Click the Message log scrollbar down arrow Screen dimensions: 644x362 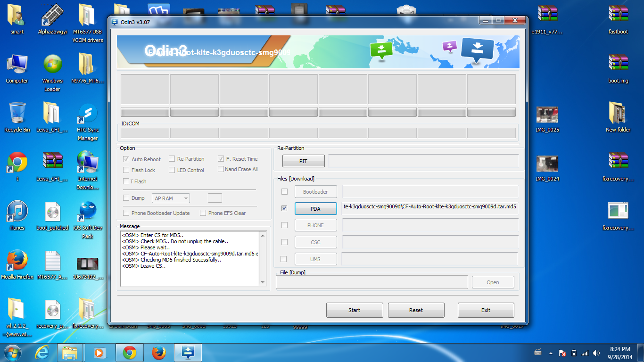(x=263, y=282)
